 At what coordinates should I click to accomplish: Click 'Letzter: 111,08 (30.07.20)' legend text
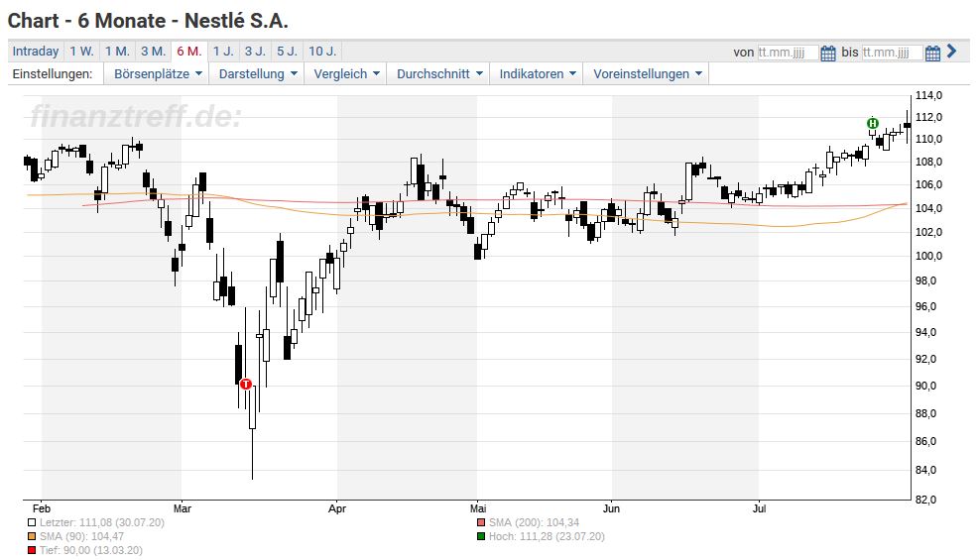pos(102,522)
